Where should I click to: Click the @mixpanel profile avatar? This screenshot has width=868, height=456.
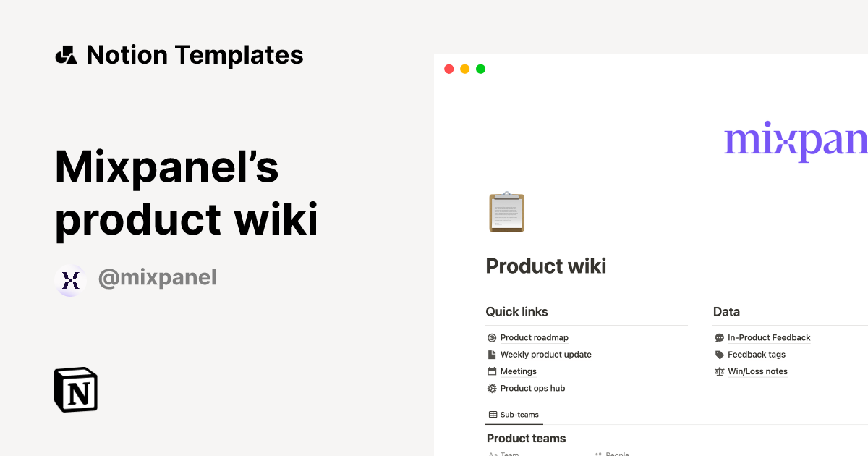click(70, 280)
